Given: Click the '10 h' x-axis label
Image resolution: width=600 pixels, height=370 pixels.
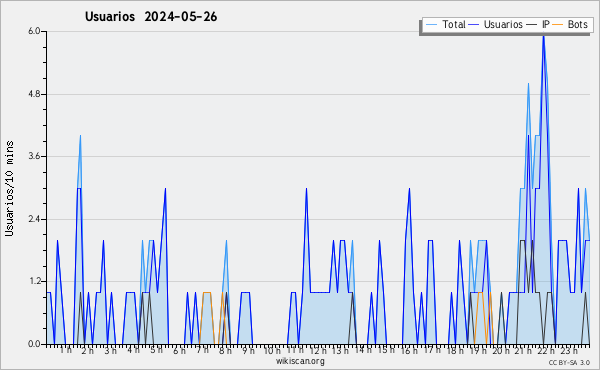Looking at the screenshot, I should pyautogui.click(x=272, y=350).
